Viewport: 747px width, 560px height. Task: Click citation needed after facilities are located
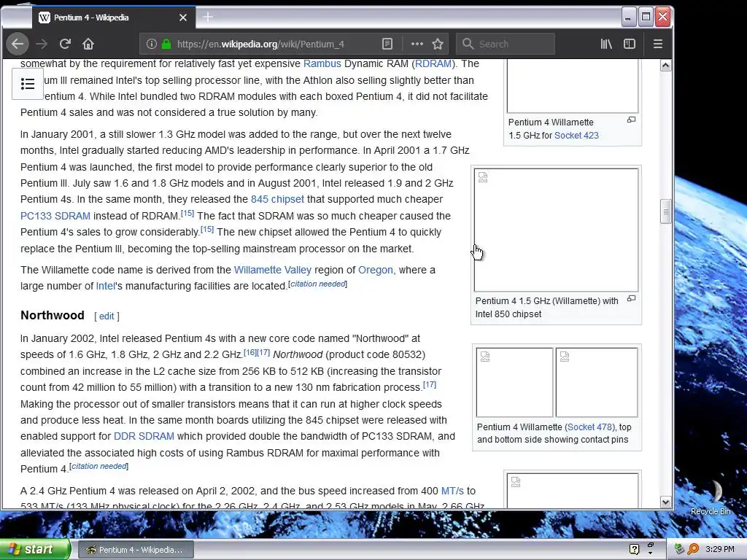coord(318,284)
